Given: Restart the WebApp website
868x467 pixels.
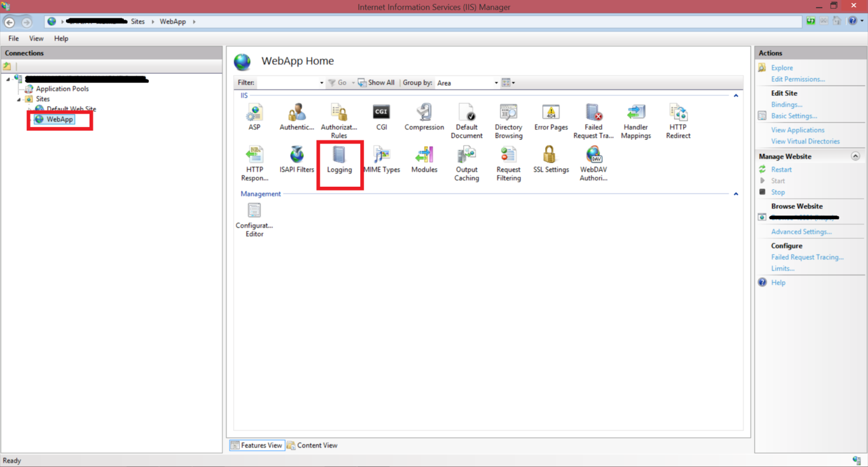Looking at the screenshot, I should (x=780, y=169).
